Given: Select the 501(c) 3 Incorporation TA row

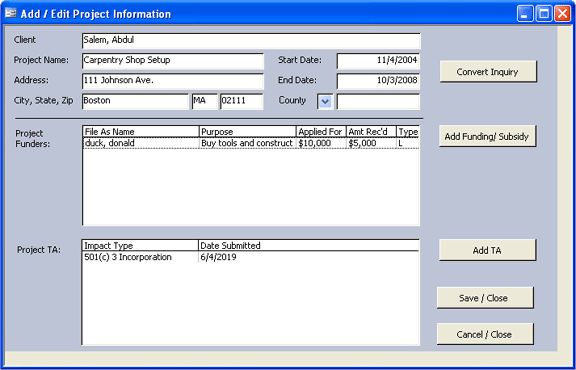Looking at the screenshot, I should click(251, 257).
